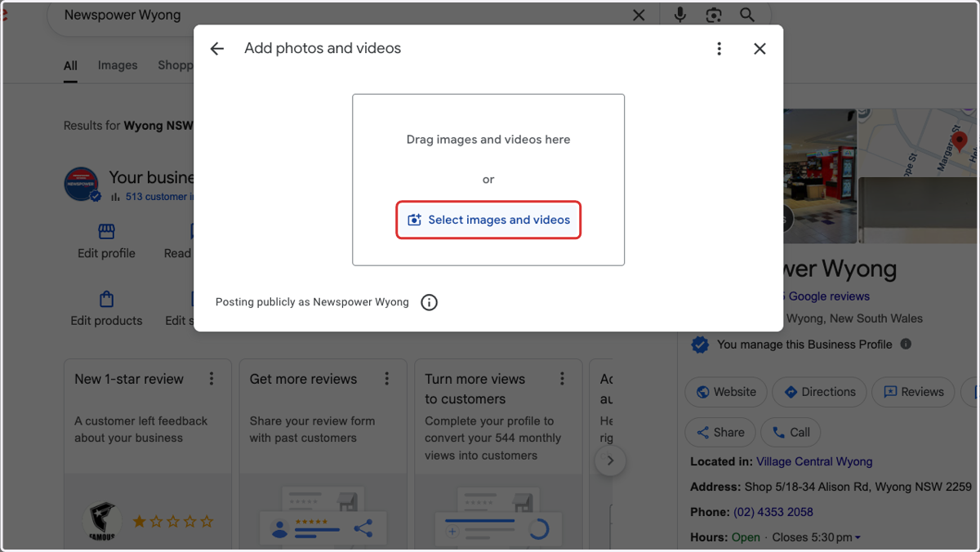980x552 pixels.
Task: Click the Newspower business logo
Action: 82,184
